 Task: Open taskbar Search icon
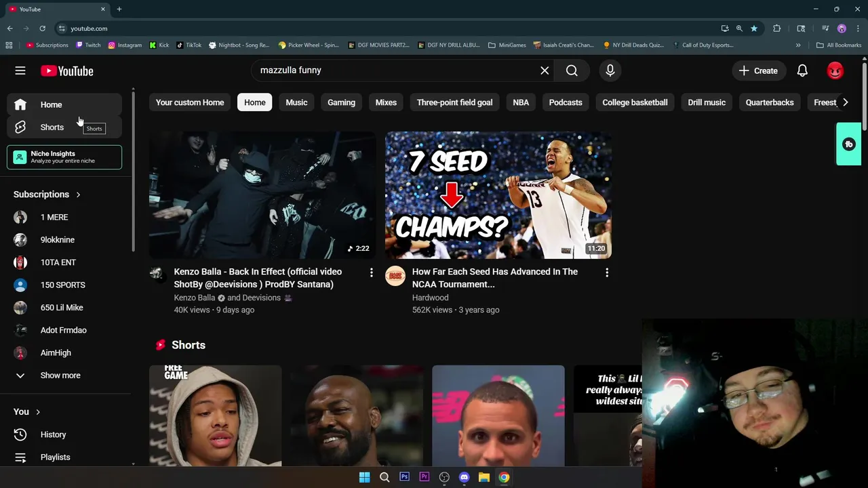pos(384,477)
